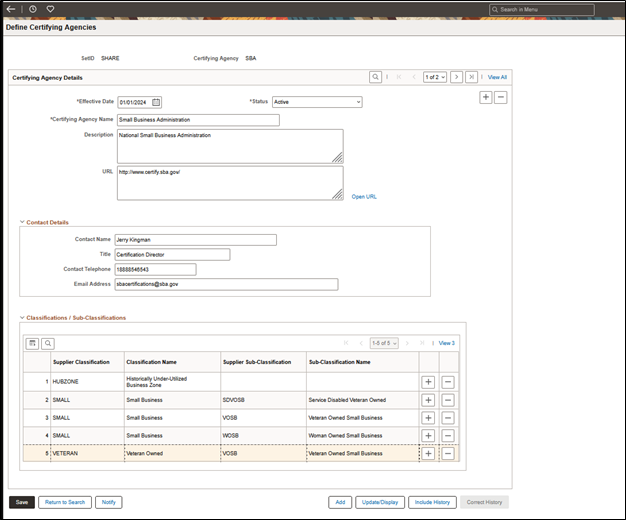Collapse the Contact Details section

pos(22,222)
